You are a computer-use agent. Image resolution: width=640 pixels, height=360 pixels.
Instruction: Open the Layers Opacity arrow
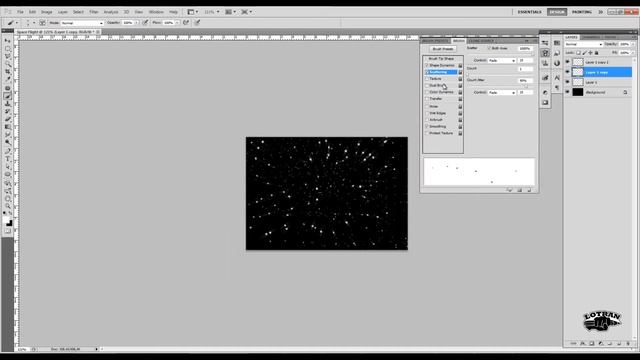tap(633, 44)
